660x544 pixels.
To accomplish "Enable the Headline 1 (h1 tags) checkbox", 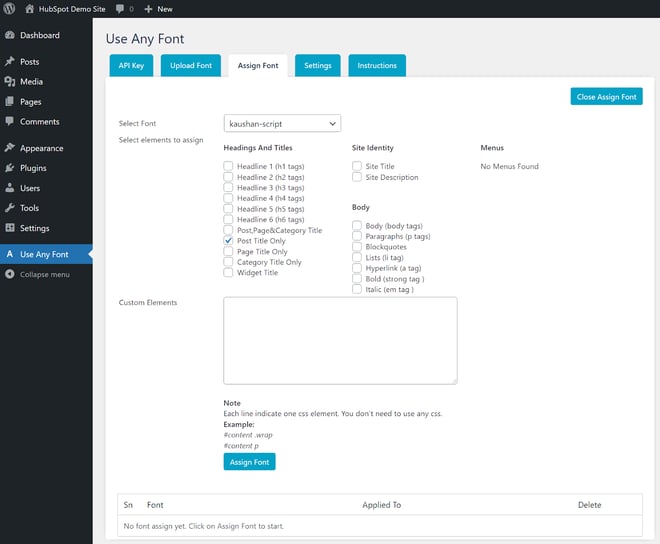I will tap(229, 167).
